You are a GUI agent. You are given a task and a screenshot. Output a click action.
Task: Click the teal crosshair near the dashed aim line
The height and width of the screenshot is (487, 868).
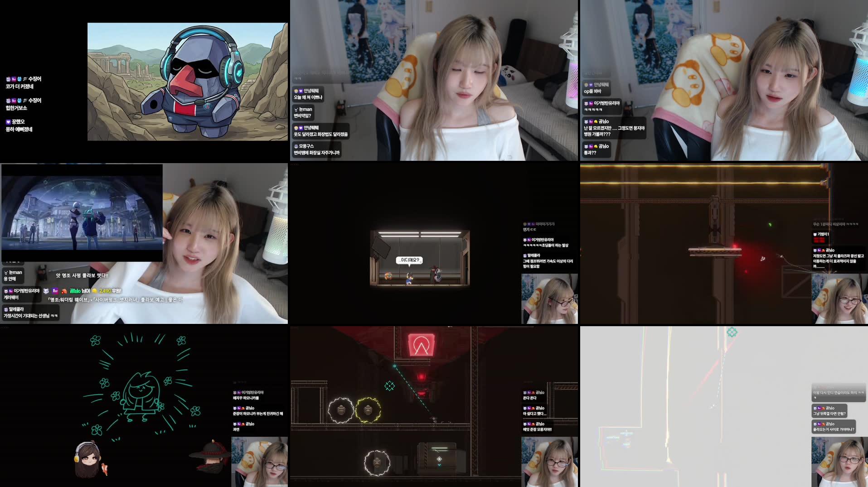point(389,386)
